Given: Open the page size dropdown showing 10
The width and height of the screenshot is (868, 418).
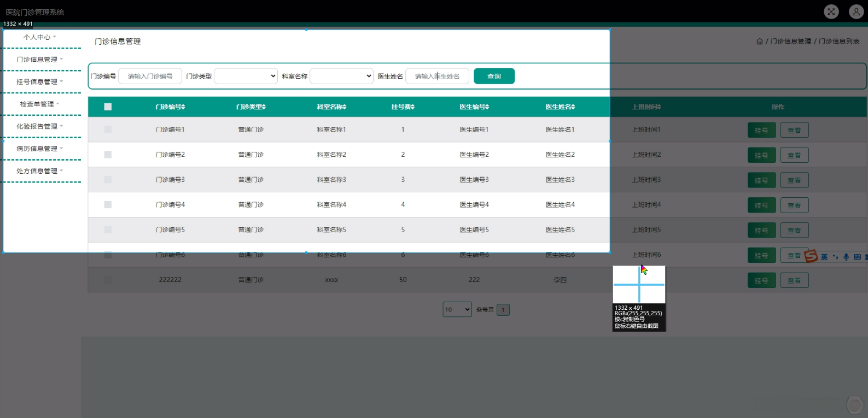Looking at the screenshot, I should 457,310.
